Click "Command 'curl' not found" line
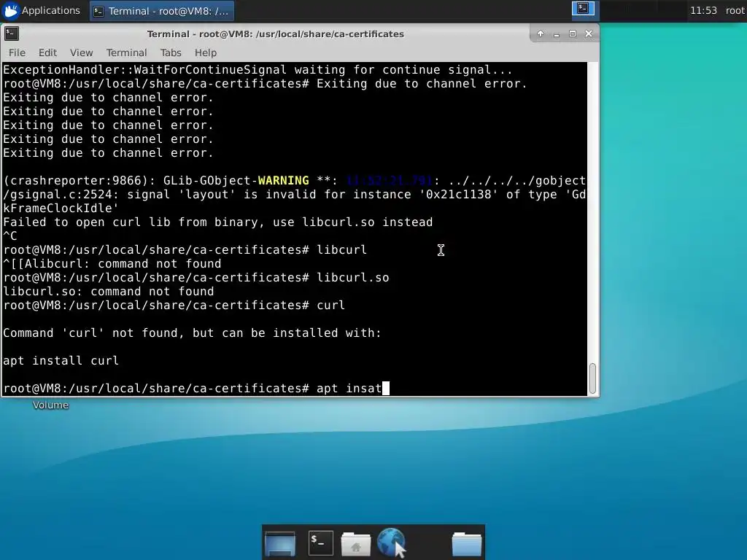747x560 pixels. (193, 332)
